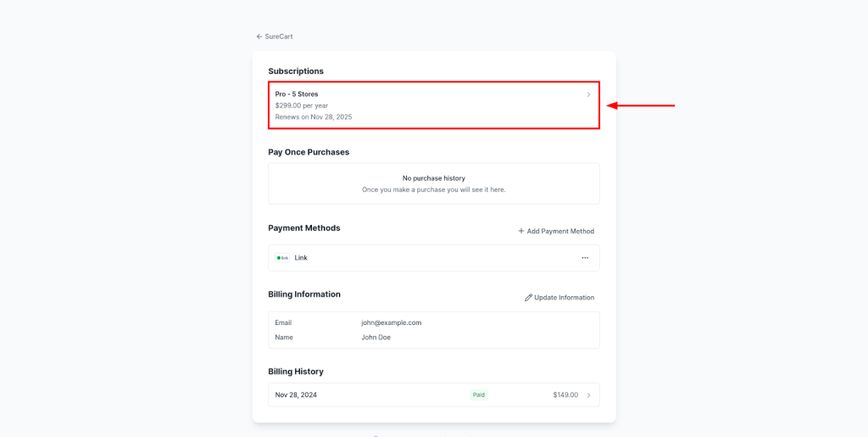Expand subscription details with the right chevron
Viewport: 868px width, 437px height.
(x=588, y=94)
